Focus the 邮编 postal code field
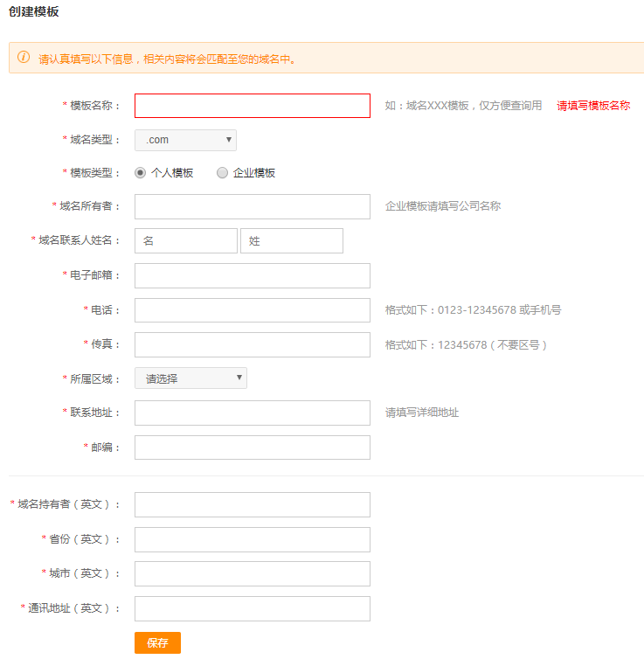644x666 pixels. pyautogui.click(x=252, y=447)
